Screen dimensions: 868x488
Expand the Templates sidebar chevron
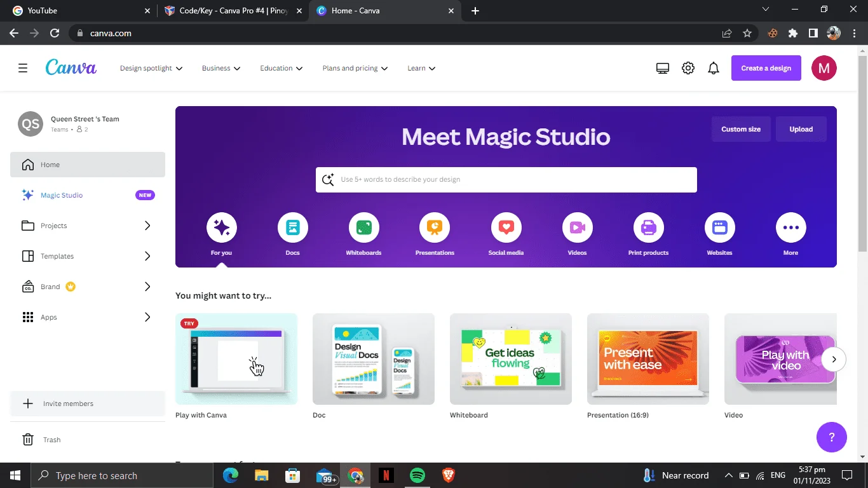(147, 256)
